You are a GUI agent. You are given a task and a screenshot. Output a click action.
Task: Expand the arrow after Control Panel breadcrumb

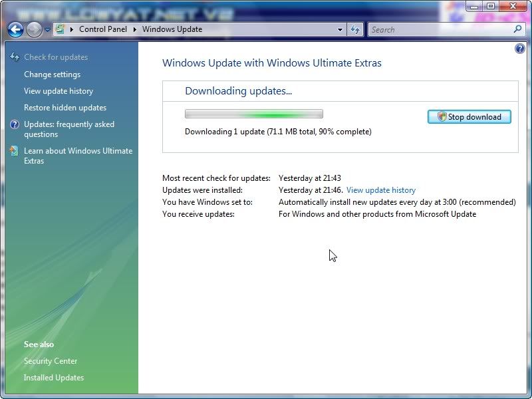[x=136, y=29]
